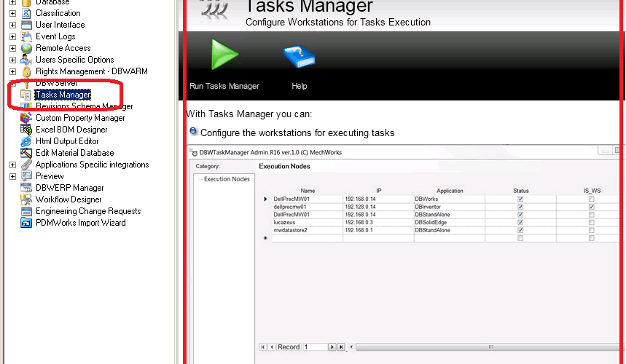Viewport: 626px width, 364px height.
Task: Click the Engineering Change Requests icon
Action: click(26, 211)
